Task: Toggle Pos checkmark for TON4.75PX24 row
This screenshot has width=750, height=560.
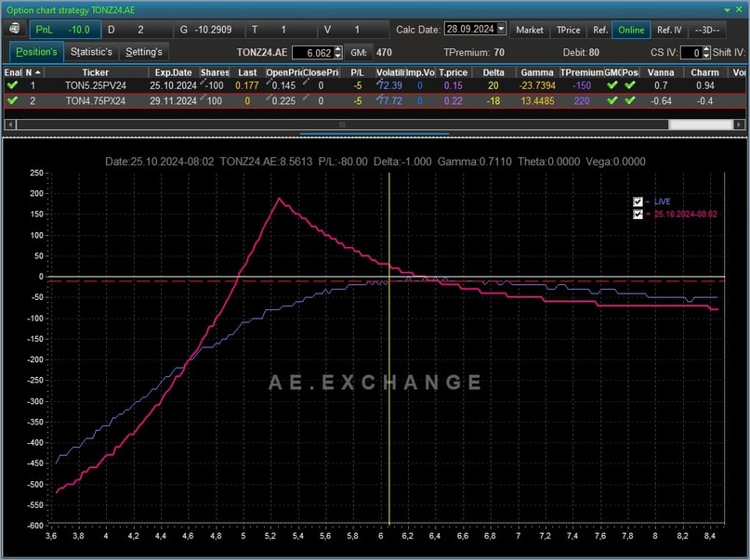Action: tap(630, 101)
